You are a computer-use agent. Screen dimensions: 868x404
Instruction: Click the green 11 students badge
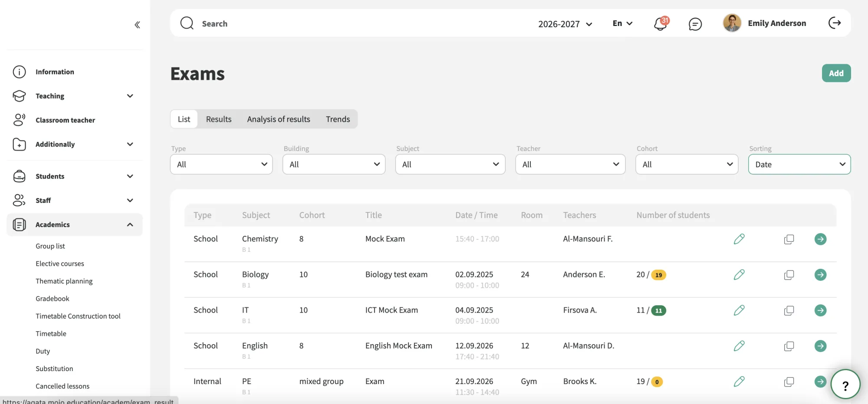point(658,310)
